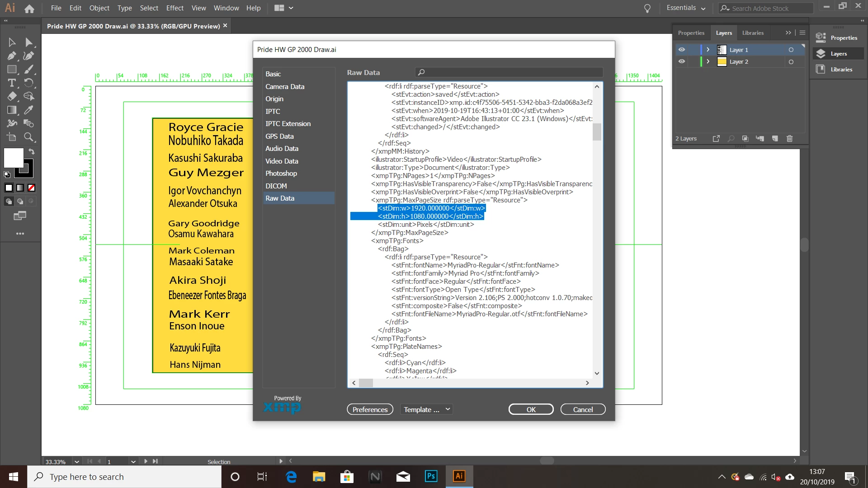Select the Eyedropper tool
This screenshot has height=488, width=868.
[x=29, y=110]
